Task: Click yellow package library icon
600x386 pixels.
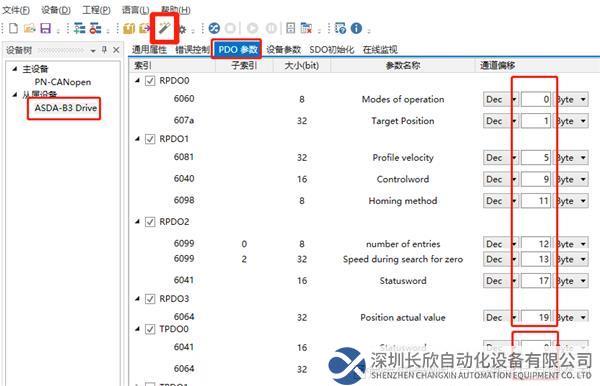Action: coord(129,28)
